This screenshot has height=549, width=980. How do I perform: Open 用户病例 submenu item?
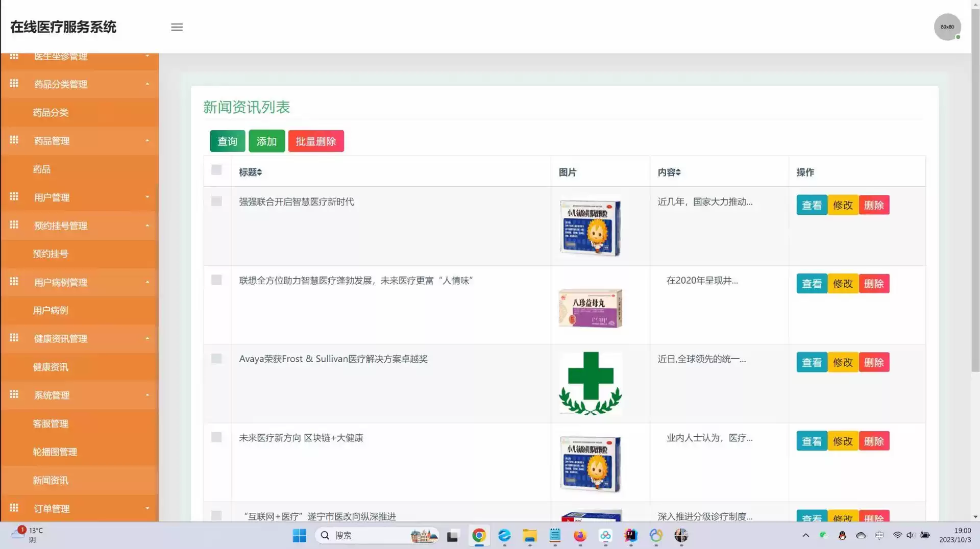click(x=51, y=310)
